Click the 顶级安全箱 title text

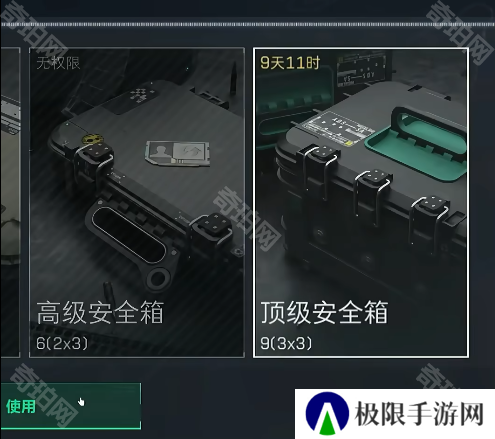click(324, 312)
